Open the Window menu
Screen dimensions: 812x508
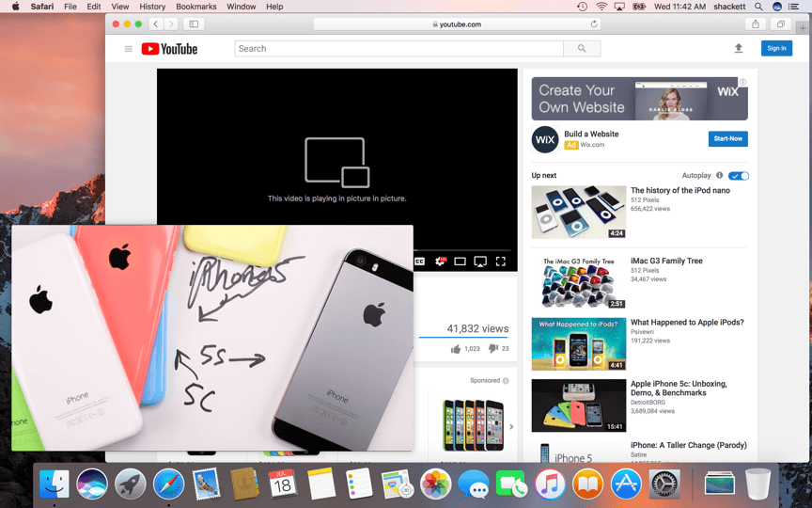coord(242,7)
